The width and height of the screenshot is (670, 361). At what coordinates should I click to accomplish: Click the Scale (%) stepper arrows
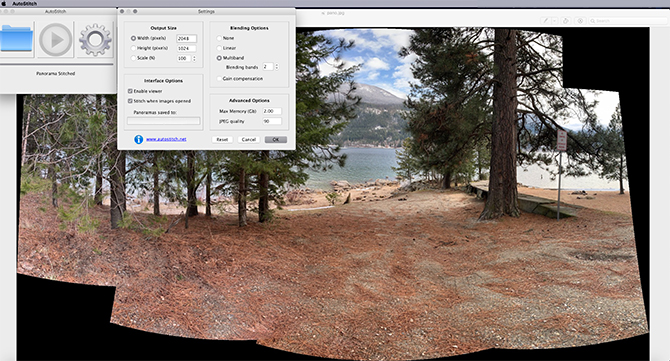(194, 58)
